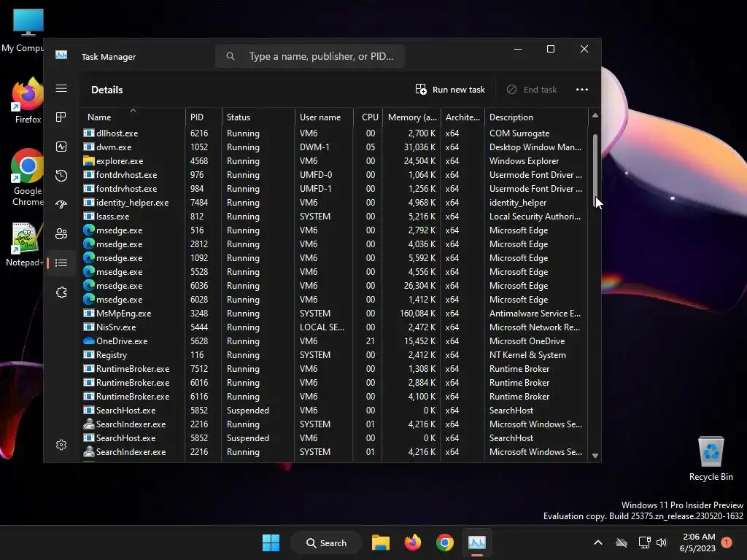747x560 pixels.
Task: Sort by the Architecture column header
Action: (x=462, y=117)
